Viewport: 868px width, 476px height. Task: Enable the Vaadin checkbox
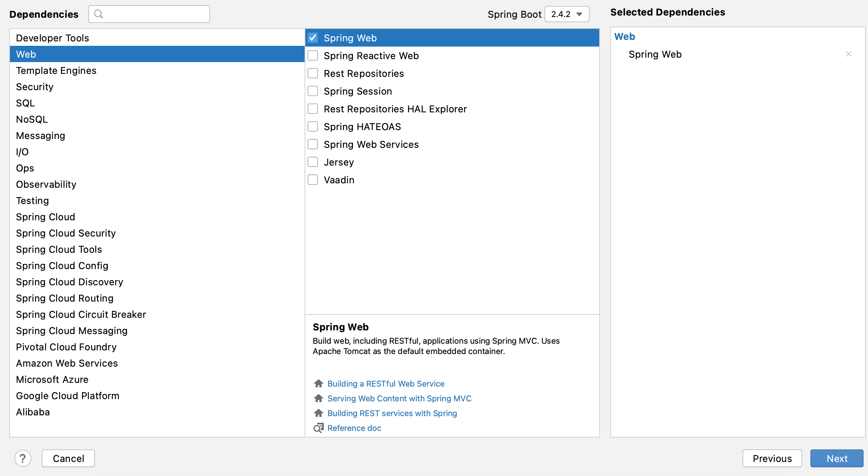pyautogui.click(x=313, y=180)
